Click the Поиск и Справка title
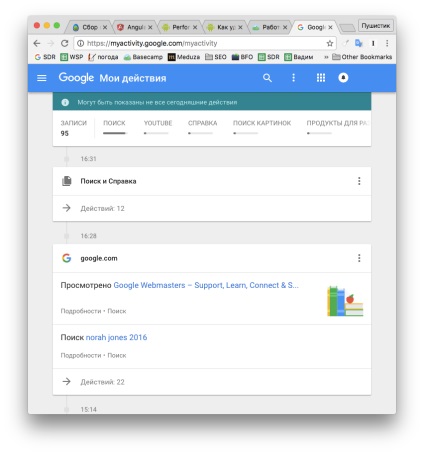The image size is (424, 454). pos(108,181)
